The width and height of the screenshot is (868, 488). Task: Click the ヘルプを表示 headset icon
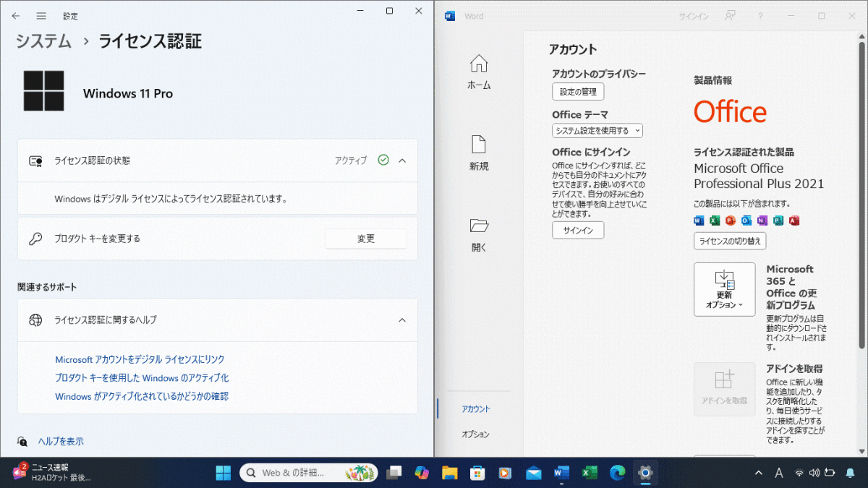coord(23,441)
